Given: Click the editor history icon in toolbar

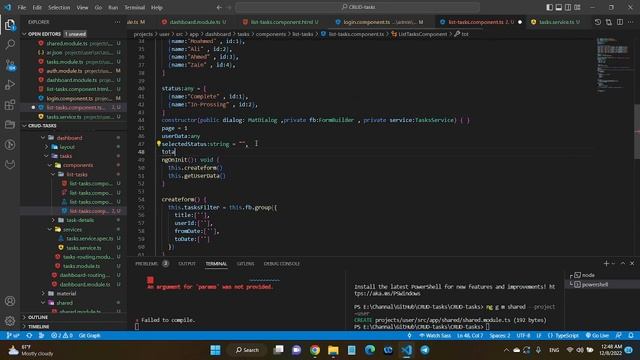Looking at the screenshot, I should click(598, 22).
